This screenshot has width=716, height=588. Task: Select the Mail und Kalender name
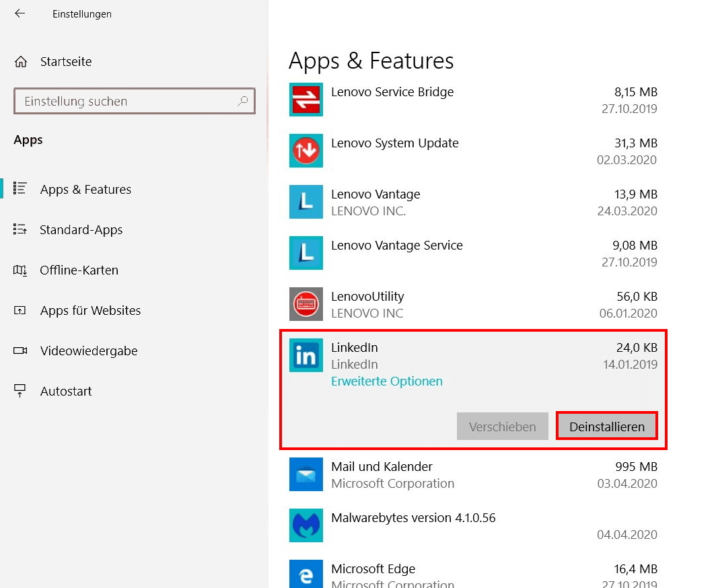tap(382, 467)
